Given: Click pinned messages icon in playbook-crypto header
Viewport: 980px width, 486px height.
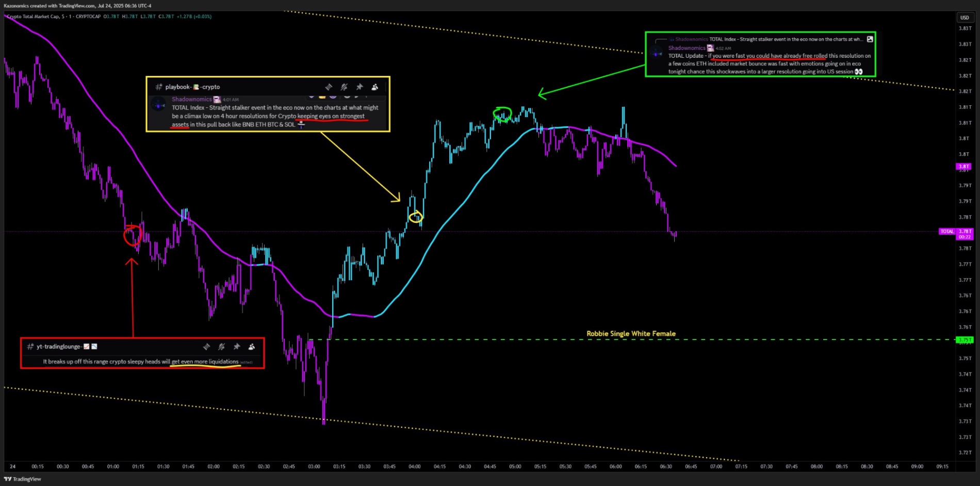Looking at the screenshot, I should point(360,87).
